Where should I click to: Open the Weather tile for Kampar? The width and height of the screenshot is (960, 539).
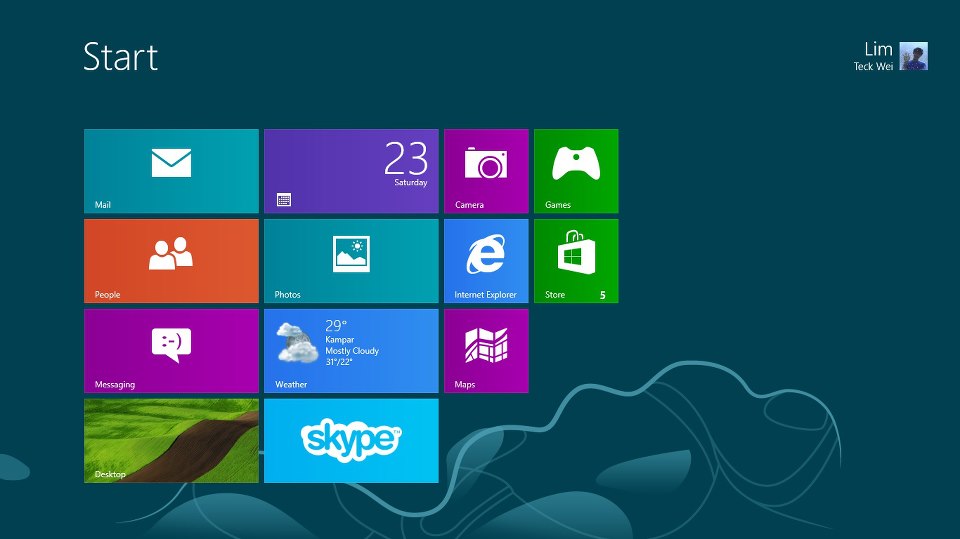point(351,351)
